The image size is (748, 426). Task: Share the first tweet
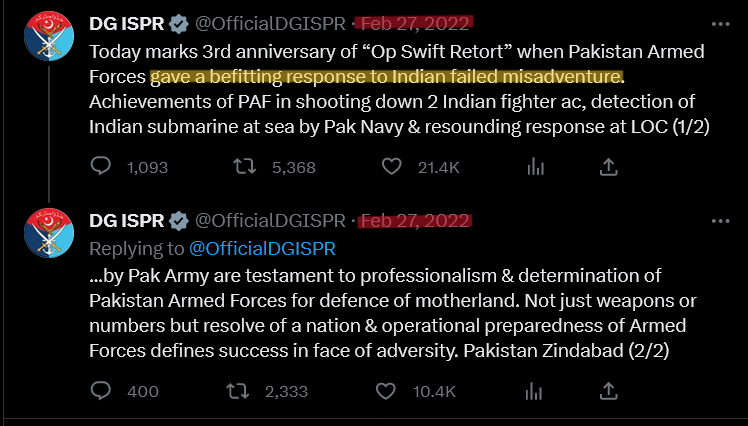pyautogui.click(x=606, y=167)
